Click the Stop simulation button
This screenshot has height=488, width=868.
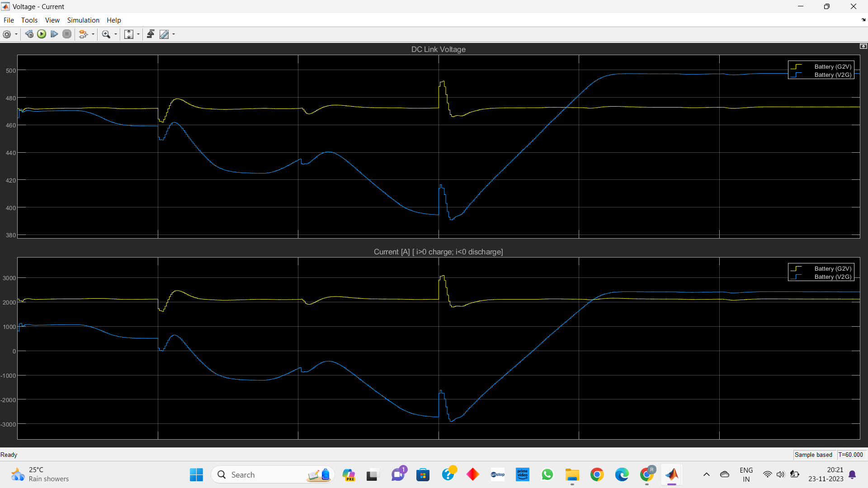pos(67,34)
